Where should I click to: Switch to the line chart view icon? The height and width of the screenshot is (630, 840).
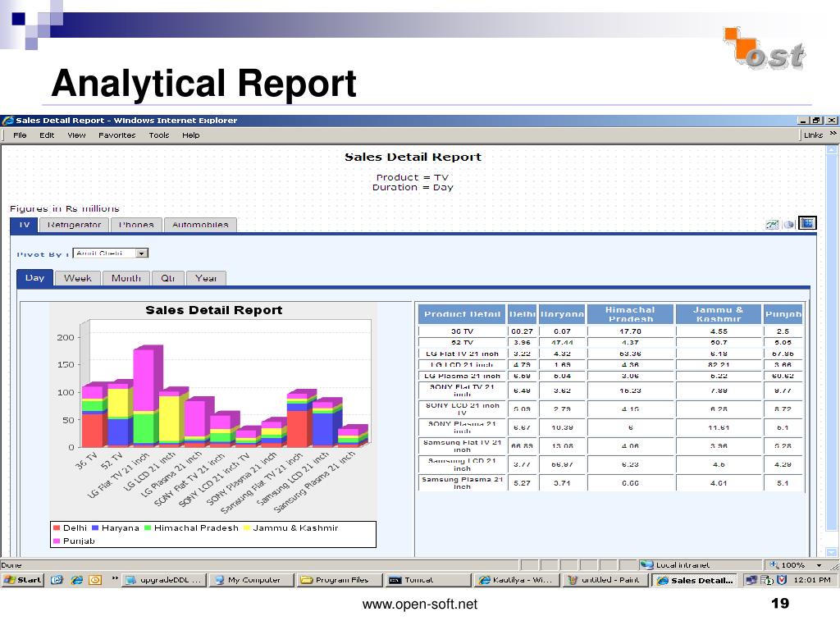click(x=772, y=225)
